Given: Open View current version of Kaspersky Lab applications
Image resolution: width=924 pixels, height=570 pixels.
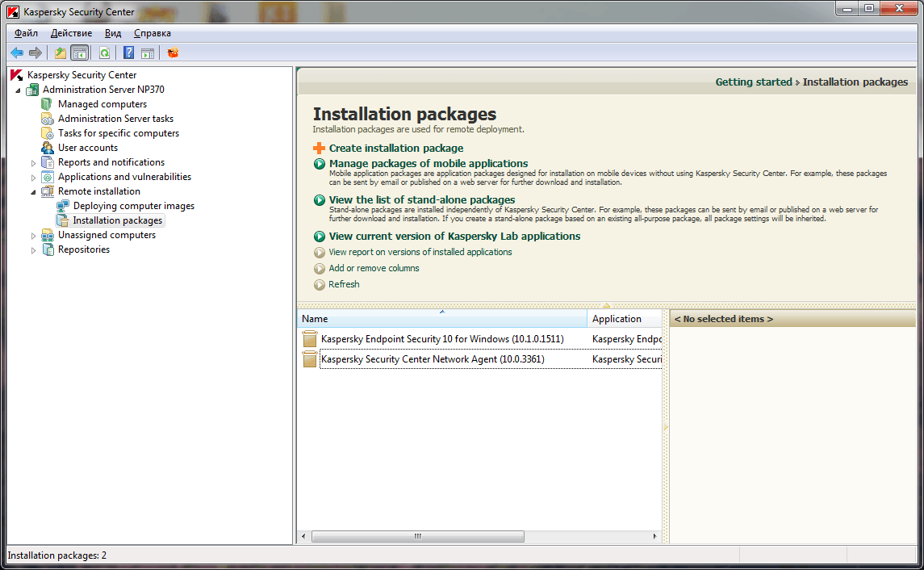Looking at the screenshot, I should (454, 236).
